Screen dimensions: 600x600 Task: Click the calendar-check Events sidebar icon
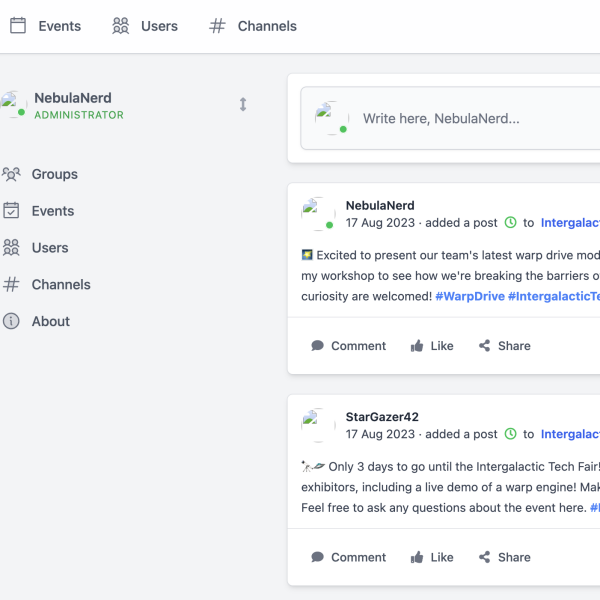tap(11, 211)
